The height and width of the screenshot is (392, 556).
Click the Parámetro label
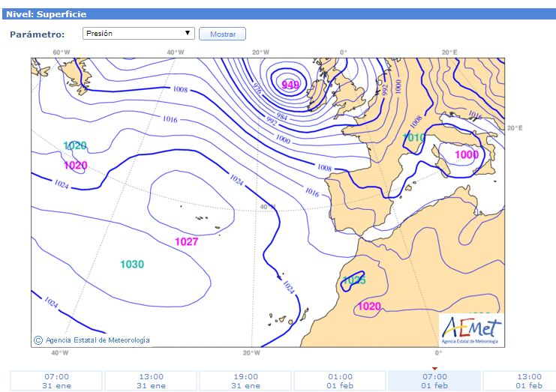tap(38, 34)
